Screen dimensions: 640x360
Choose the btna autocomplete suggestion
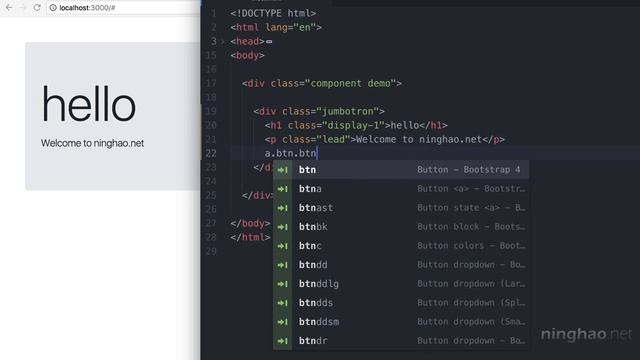pos(401,189)
